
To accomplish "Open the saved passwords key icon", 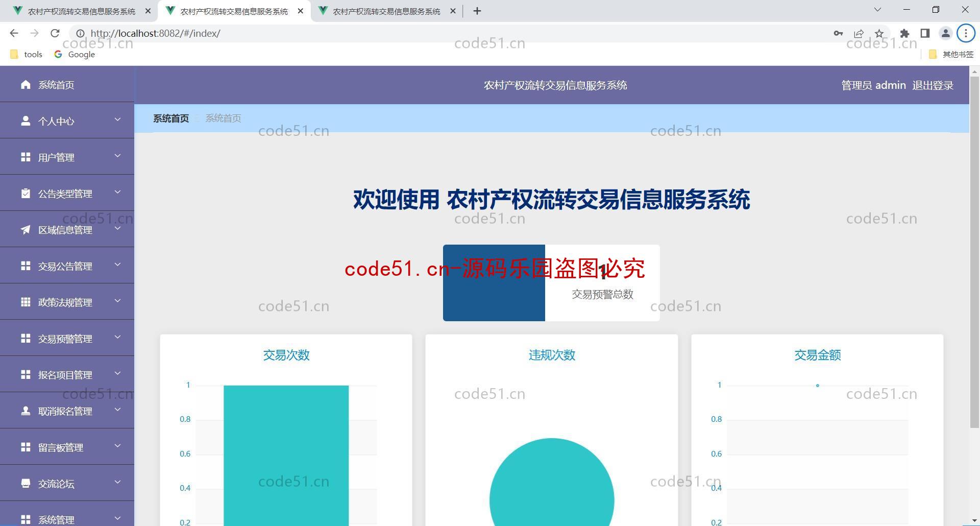I will click(x=838, y=33).
